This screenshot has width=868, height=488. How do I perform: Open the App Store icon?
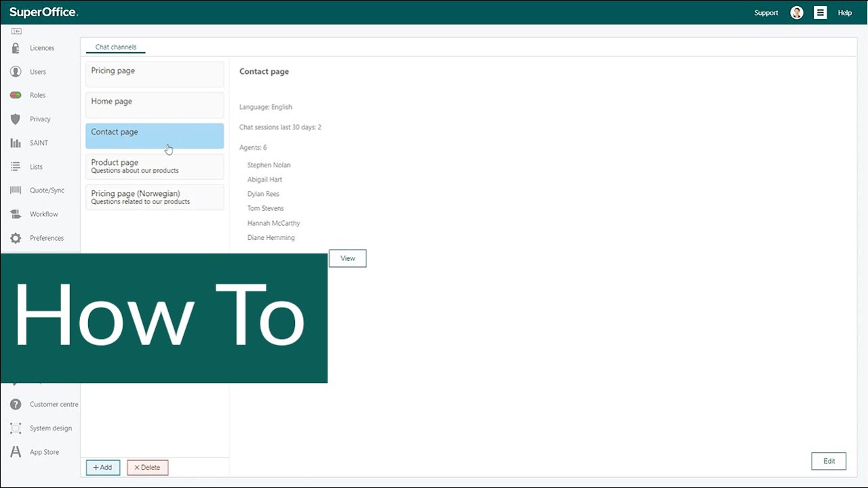16,452
